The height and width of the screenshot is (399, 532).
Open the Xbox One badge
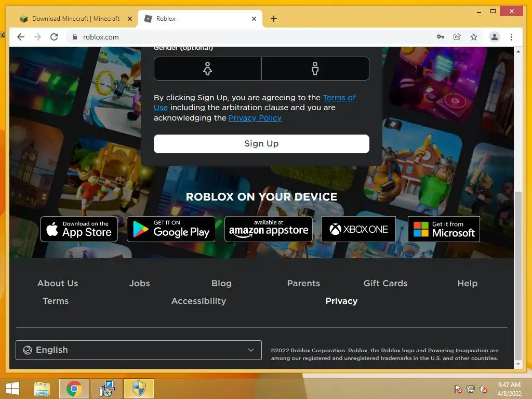pos(358,229)
